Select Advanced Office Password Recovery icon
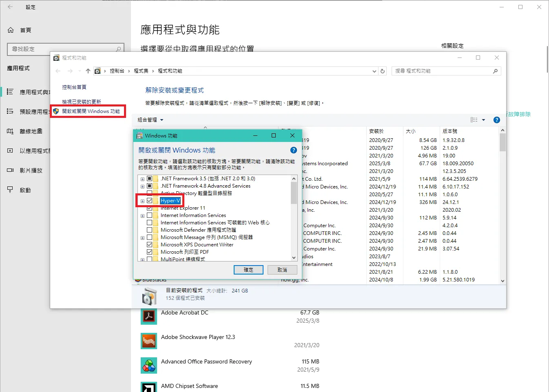 coord(149,365)
